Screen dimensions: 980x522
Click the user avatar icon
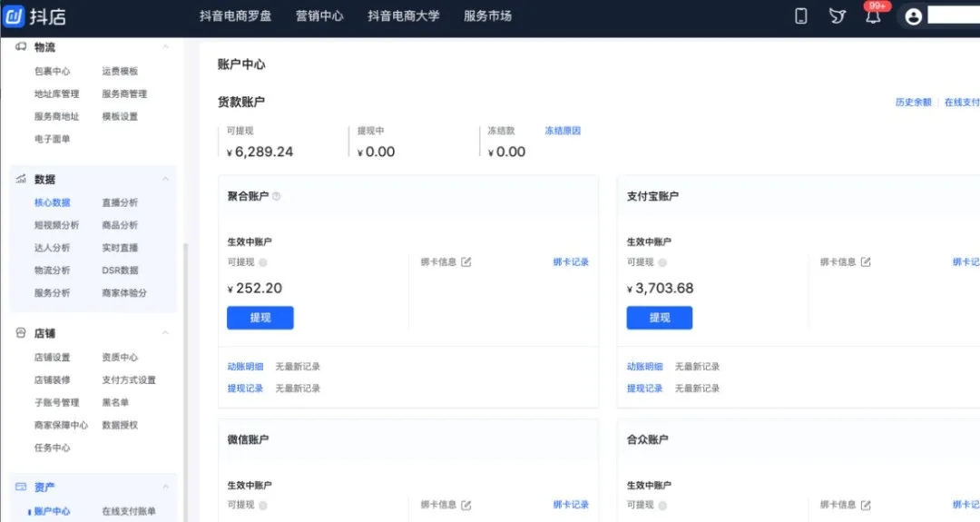tap(913, 16)
